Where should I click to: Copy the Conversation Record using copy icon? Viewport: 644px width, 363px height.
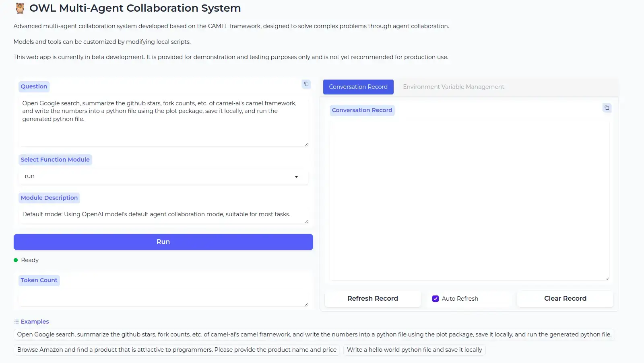[x=607, y=108]
